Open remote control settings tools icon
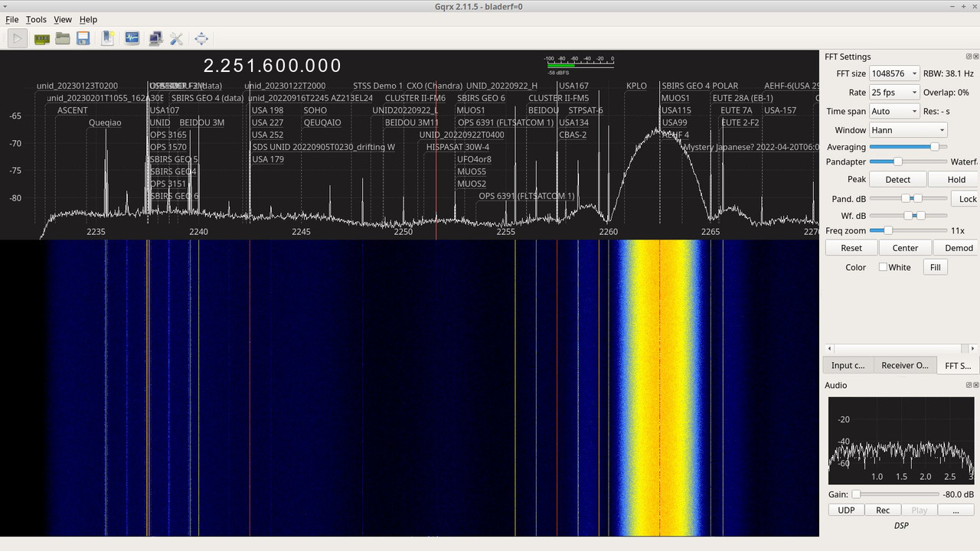Viewport: 980px width, 551px height. pos(177,38)
